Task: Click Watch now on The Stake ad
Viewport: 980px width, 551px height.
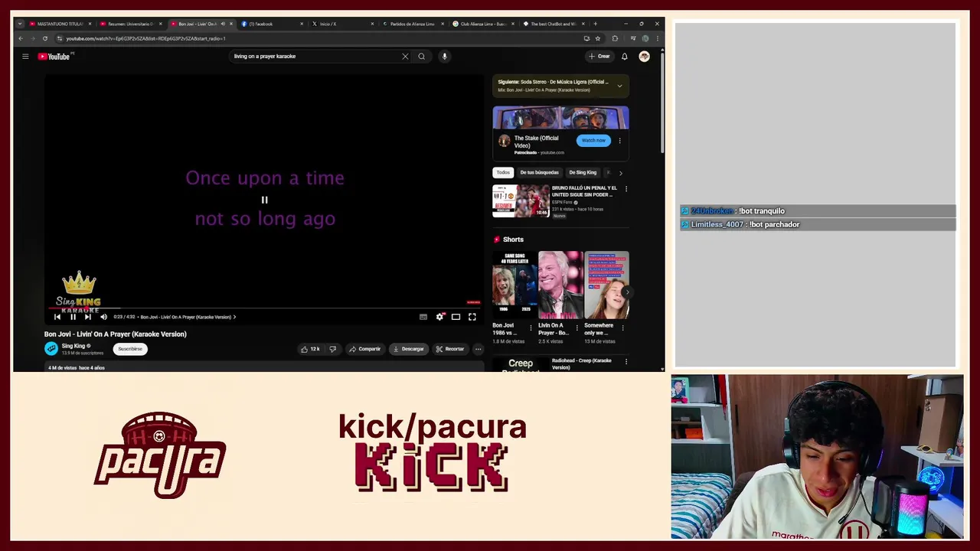Action: [593, 140]
